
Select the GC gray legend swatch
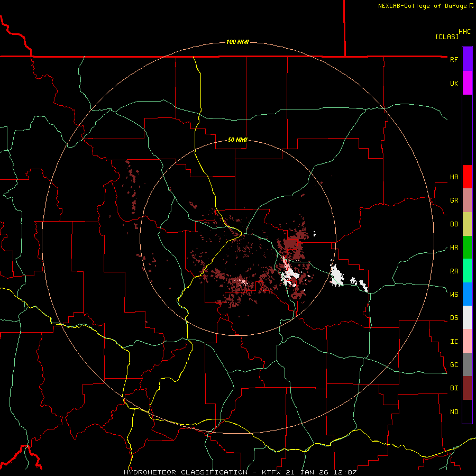[467, 364]
